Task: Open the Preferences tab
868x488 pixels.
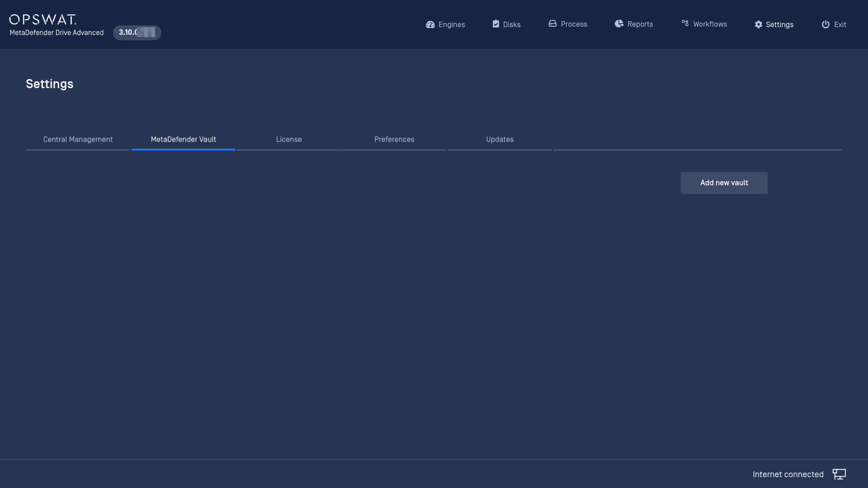Action: (x=394, y=140)
